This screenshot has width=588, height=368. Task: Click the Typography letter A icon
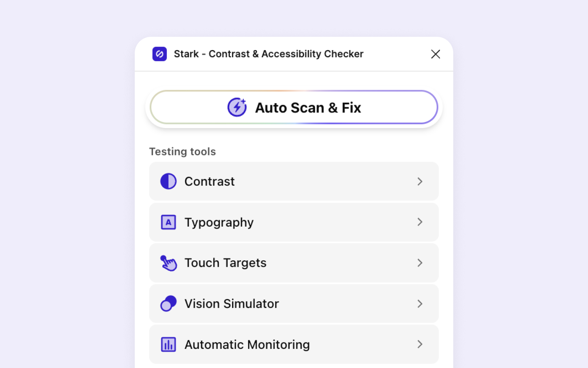tap(168, 222)
